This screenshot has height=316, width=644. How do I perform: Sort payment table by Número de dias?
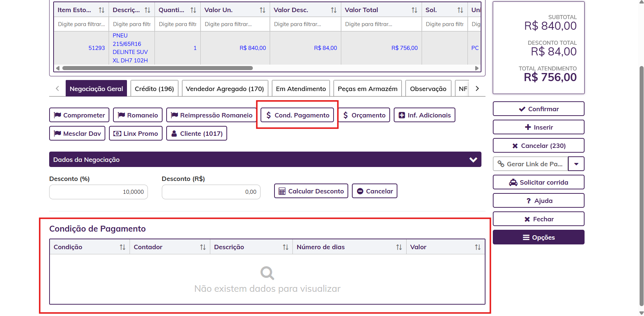(399, 247)
